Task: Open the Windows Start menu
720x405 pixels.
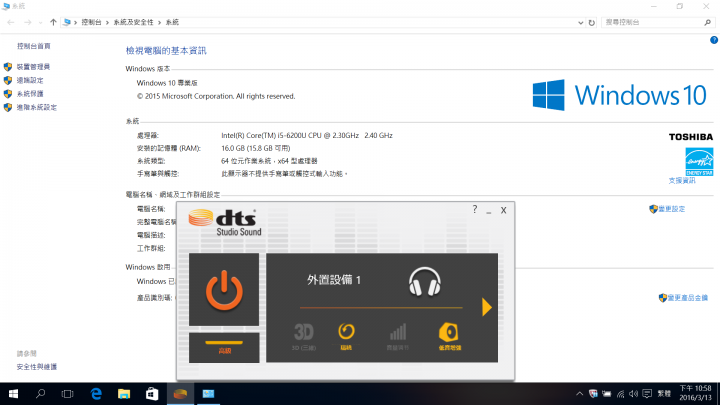Action: click(13, 394)
